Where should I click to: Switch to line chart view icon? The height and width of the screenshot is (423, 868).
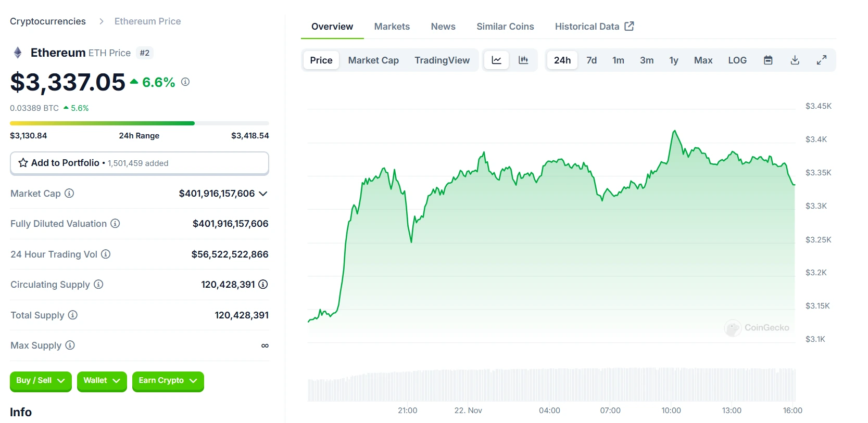tap(497, 60)
